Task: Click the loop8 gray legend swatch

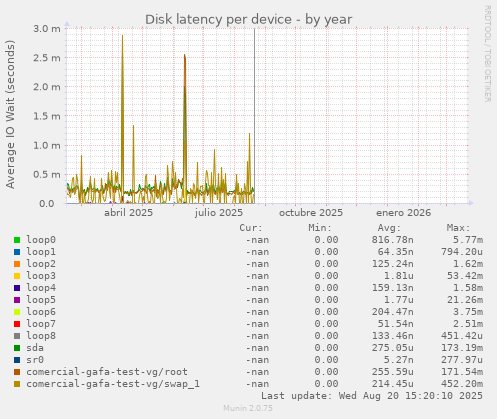Action: tap(17, 336)
